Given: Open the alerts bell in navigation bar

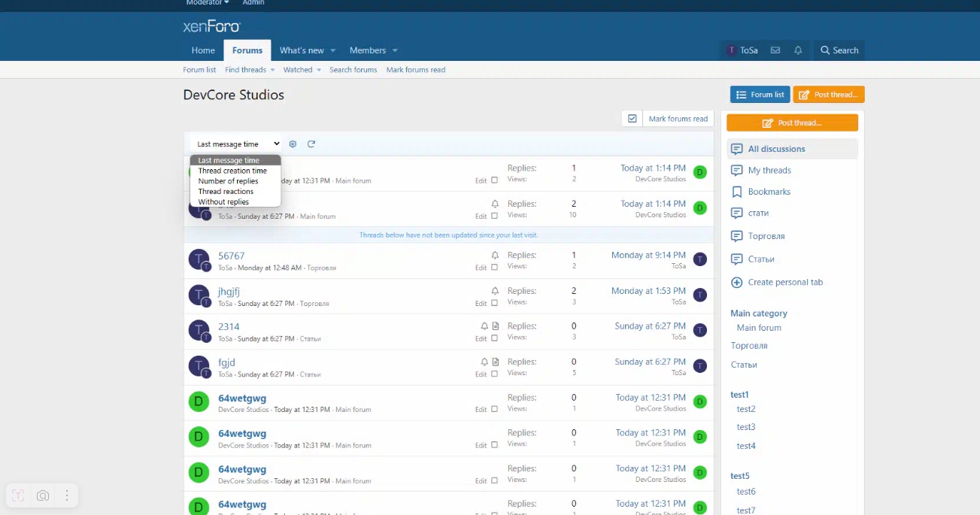Looking at the screenshot, I should coord(798,50).
